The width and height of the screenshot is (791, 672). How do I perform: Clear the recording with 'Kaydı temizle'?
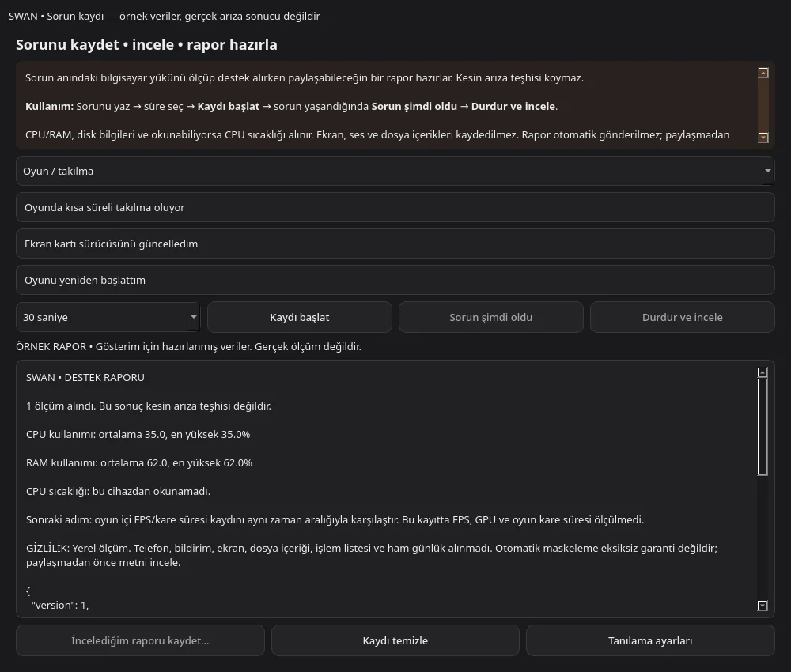click(395, 640)
